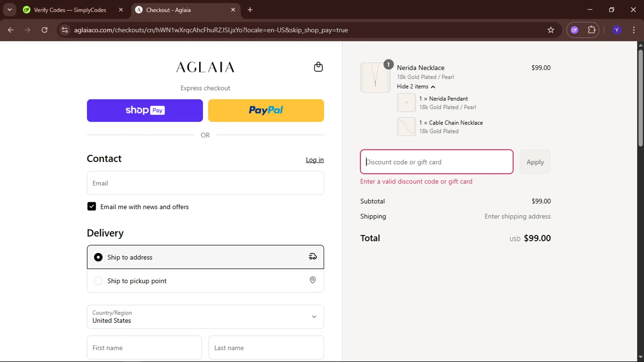
Task: Click the AGLAIA store logo
Action: (x=205, y=67)
